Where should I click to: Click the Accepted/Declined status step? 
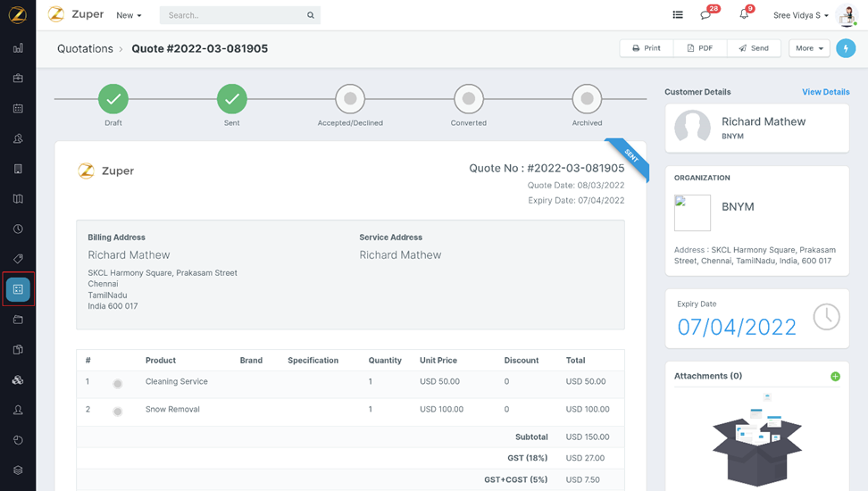(x=350, y=99)
